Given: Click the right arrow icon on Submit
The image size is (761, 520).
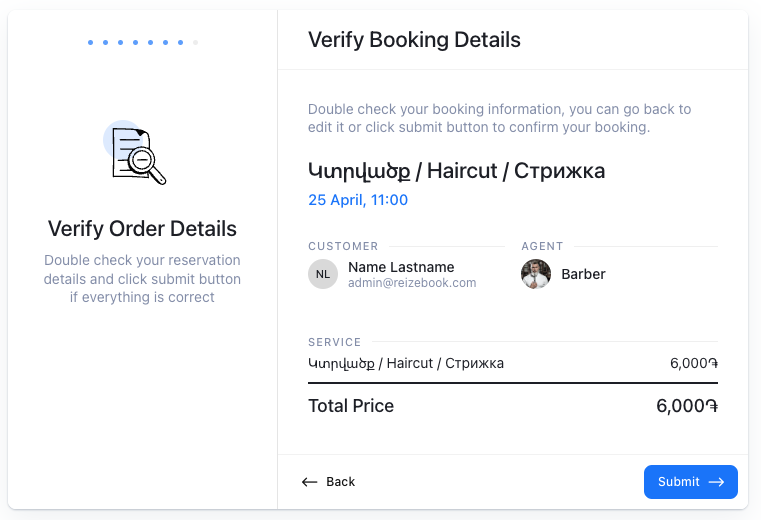Looking at the screenshot, I should click(716, 482).
